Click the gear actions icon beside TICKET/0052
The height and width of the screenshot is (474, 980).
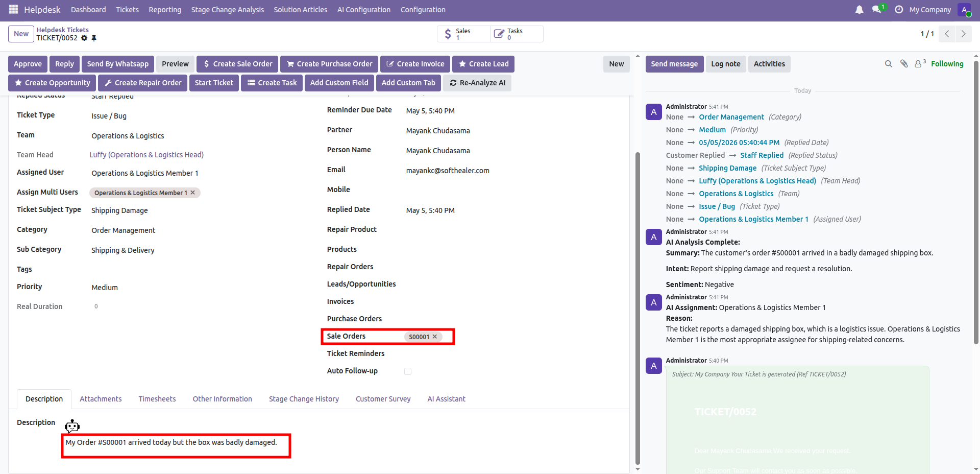point(84,38)
